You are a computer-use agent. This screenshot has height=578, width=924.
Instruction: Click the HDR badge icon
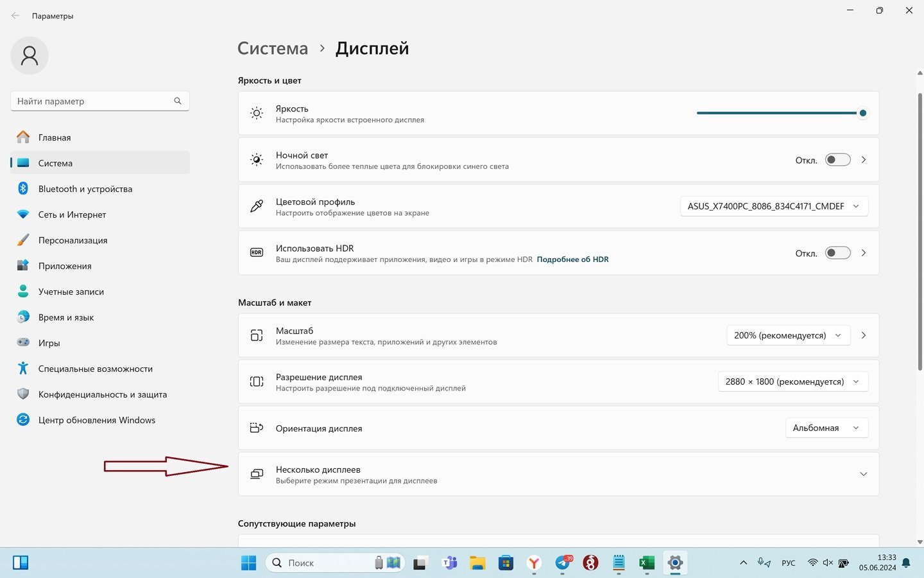pos(257,253)
